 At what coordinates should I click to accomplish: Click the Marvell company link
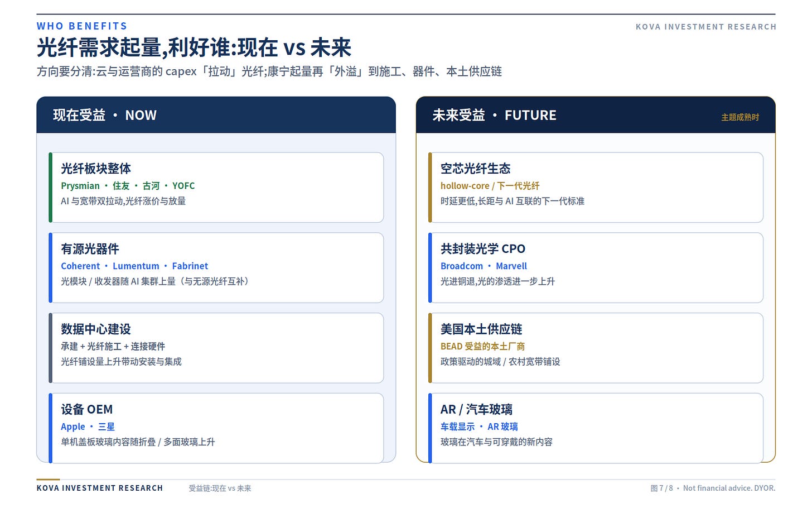511,266
